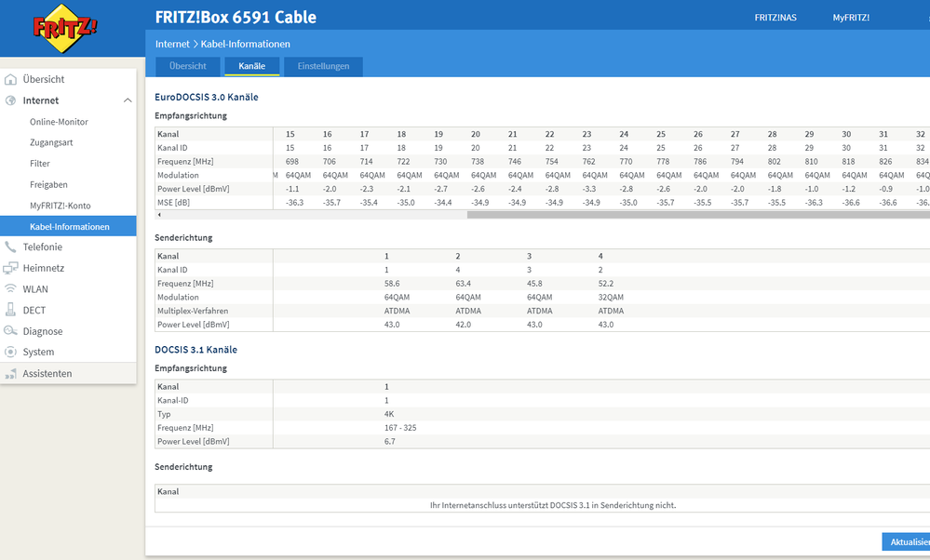This screenshot has width=930, height=560.
Task: Click frequency value 698 for channel 15
Action: tap(291, 162)
